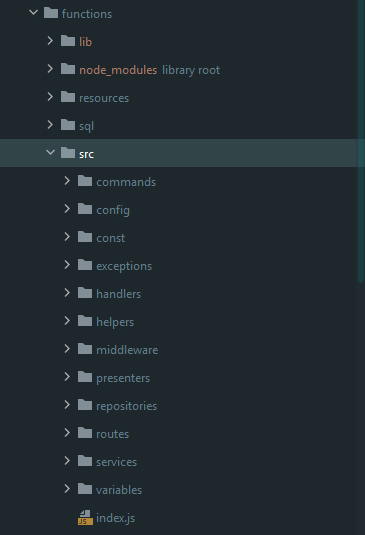
Task: Click the vertical scrollbar thumb
Action: (361, 141)
